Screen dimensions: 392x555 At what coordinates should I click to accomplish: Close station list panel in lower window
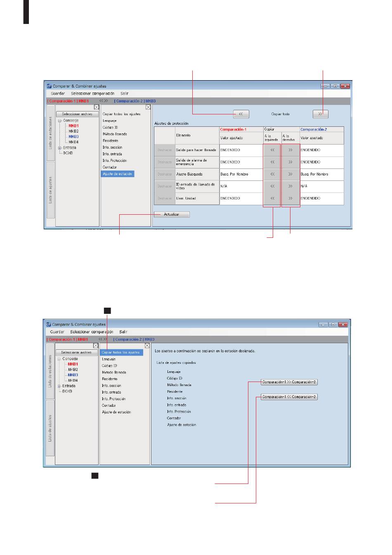[x=96, y=346]
